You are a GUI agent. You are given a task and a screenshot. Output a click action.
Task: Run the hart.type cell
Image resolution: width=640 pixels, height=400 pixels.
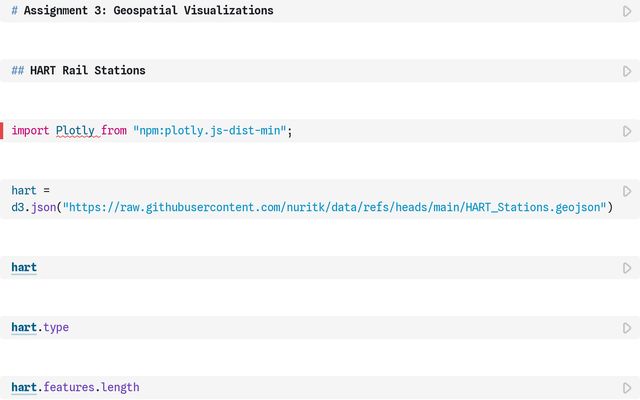627,328
